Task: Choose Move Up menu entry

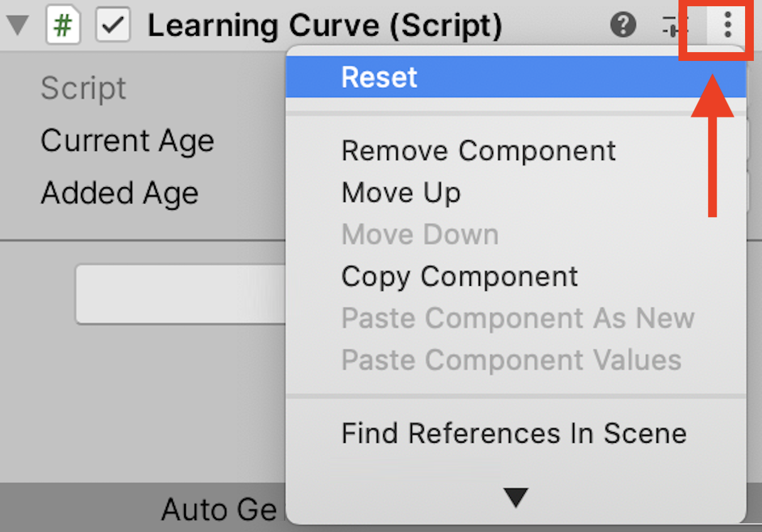Action: pos(401,193)
